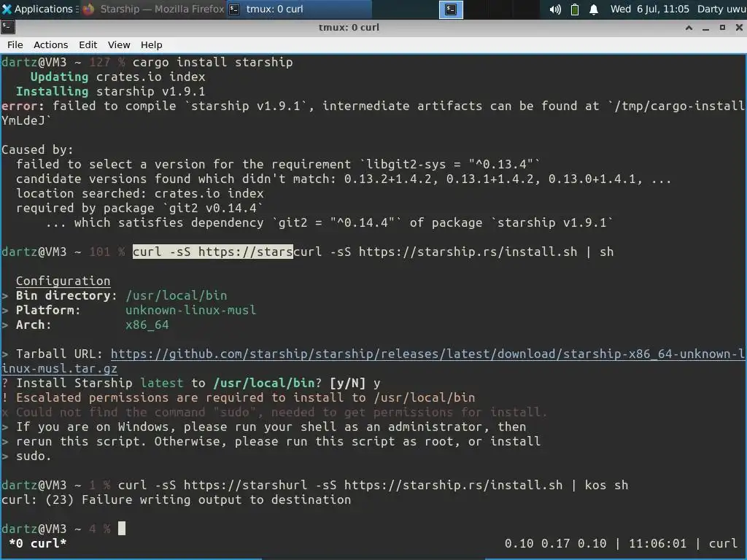Viewport: 747px width, 560px height.
Task: Click the load average 0.10 0.17 0.10
Action: click(555, 543)
